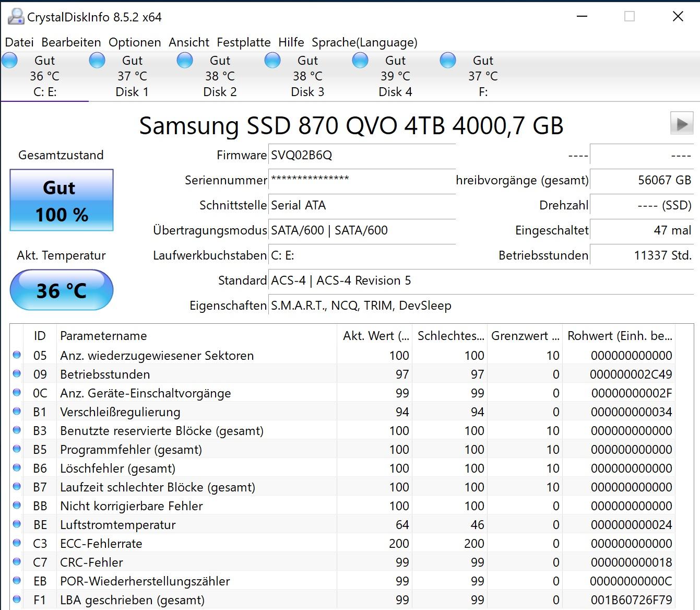Screen dimensions: 700x610
Task: Open the Sprache(Language) menu
Action: pos(364,42)
